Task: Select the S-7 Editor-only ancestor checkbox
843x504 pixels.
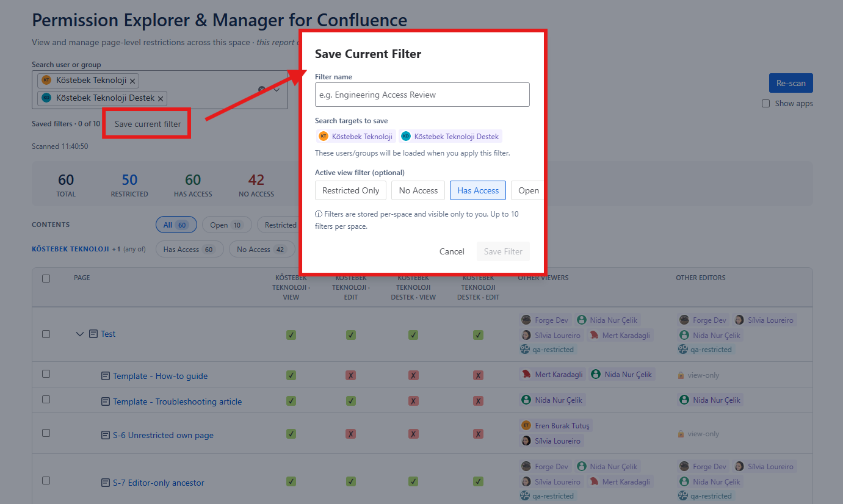Action: coord(46,480)
